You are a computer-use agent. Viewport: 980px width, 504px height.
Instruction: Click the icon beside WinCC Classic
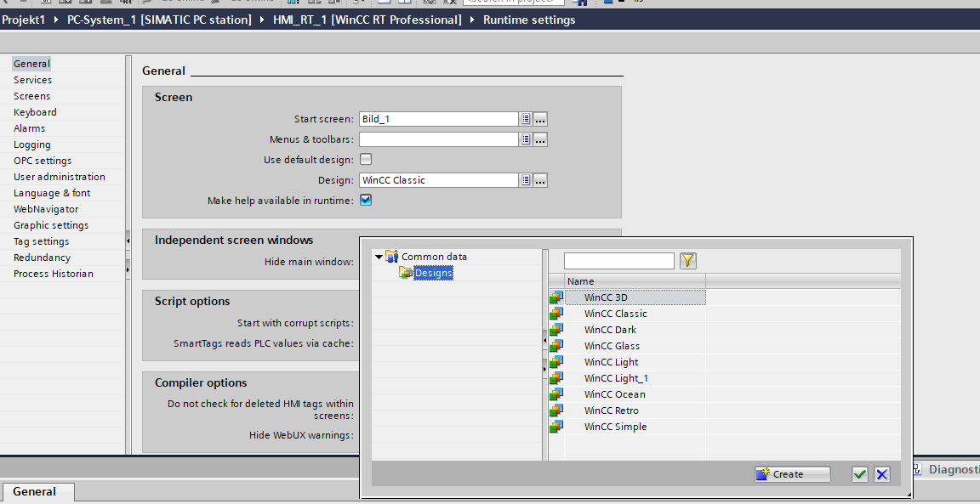pos(556,314)
